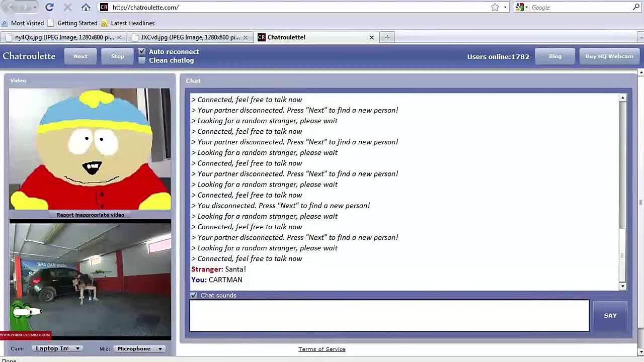Enable the Clean chatlog checkbox

[x=142, y=60]
